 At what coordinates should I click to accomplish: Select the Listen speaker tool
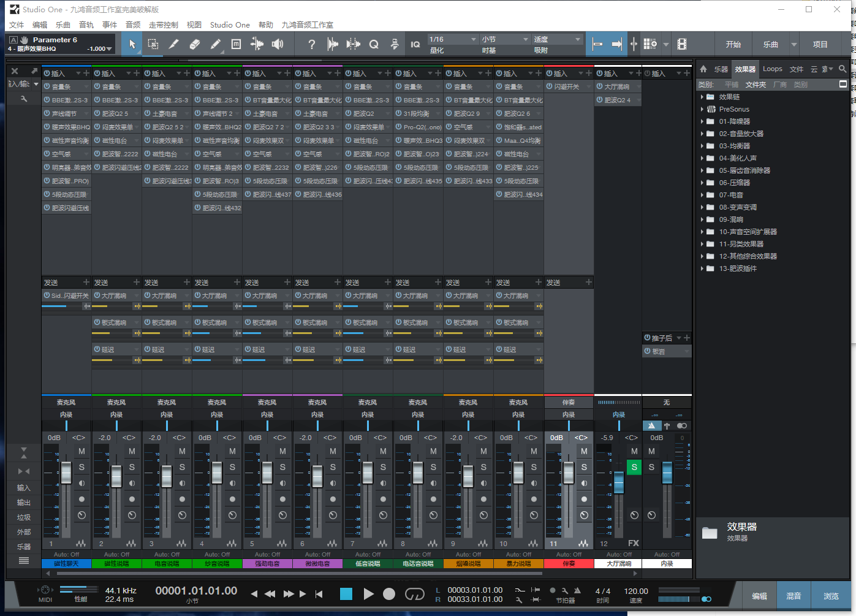point(278,44)
